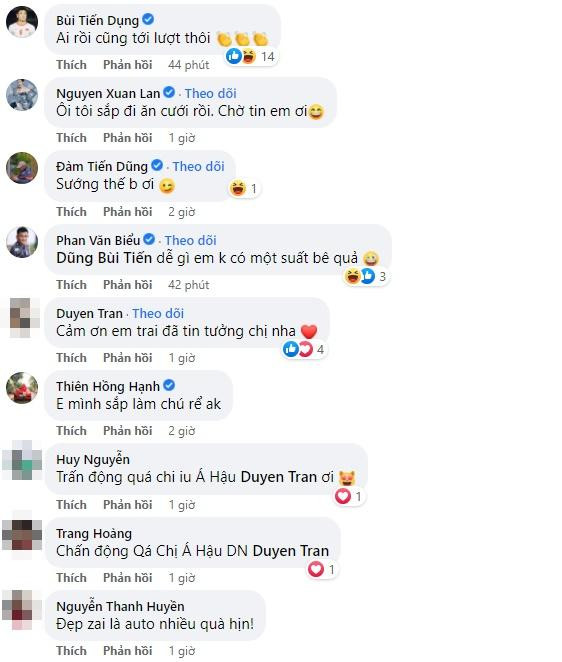
Task: Reply to Thiên Hồng Hạnh's comment
Action: coord(128,431)
